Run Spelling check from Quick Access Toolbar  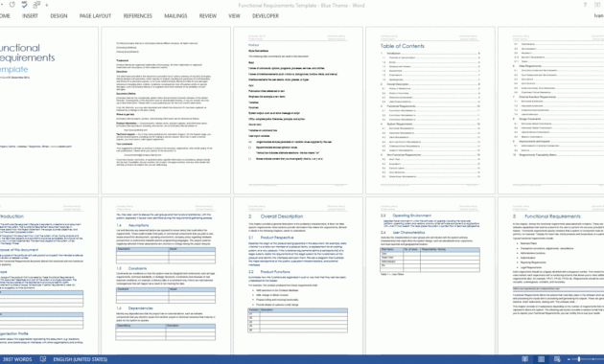[x=24, y=5]
